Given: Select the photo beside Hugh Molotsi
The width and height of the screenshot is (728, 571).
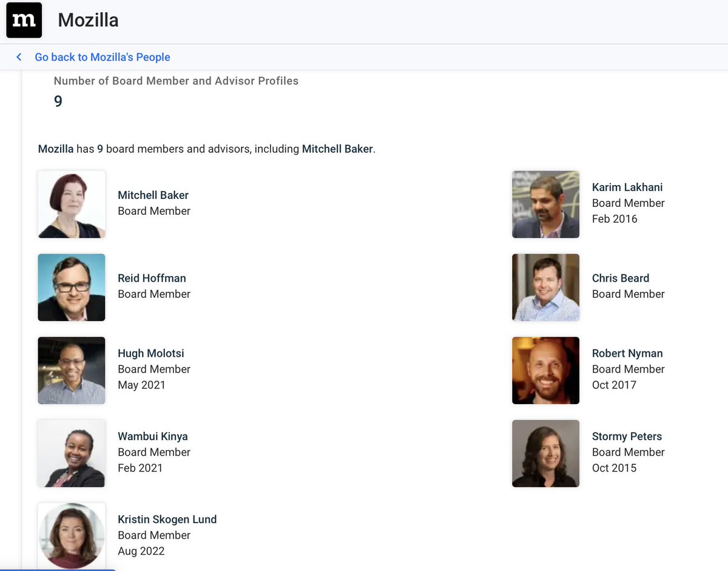Looking at the screenshot, I should (72, 370).
